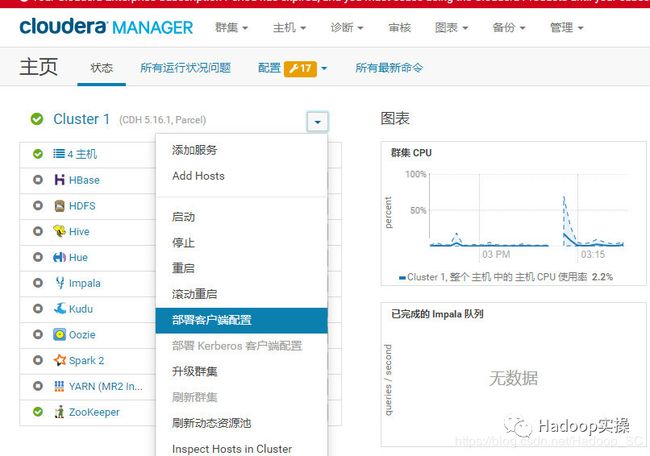Screen dimensions: 650x456
Task: Open the 审核 page from the navbar
Action: [400, 27]
